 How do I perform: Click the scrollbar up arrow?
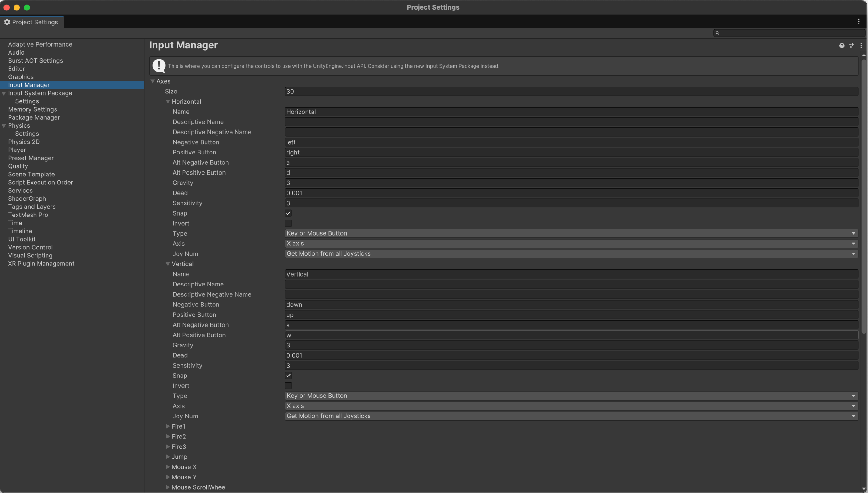tap(864, 55)
